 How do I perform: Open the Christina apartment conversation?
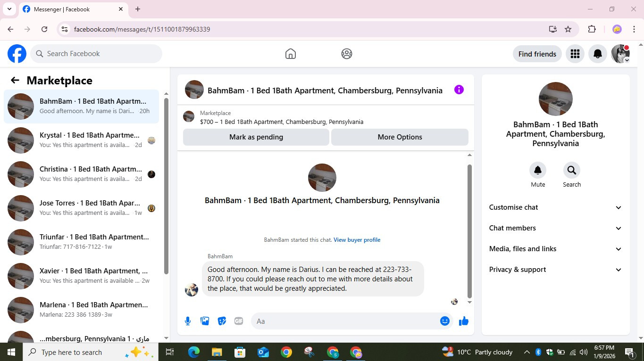81,174
